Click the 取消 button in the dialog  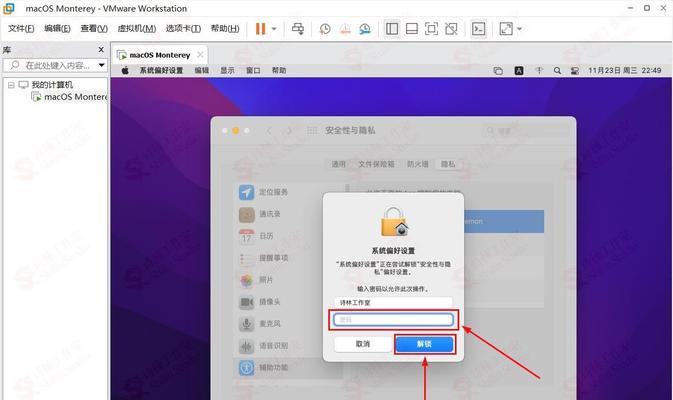363,344
